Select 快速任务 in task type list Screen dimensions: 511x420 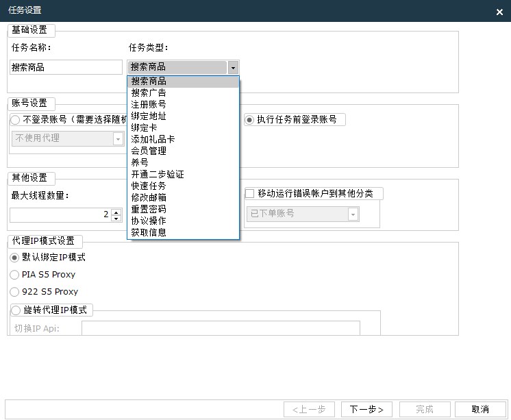coord(183,186)
